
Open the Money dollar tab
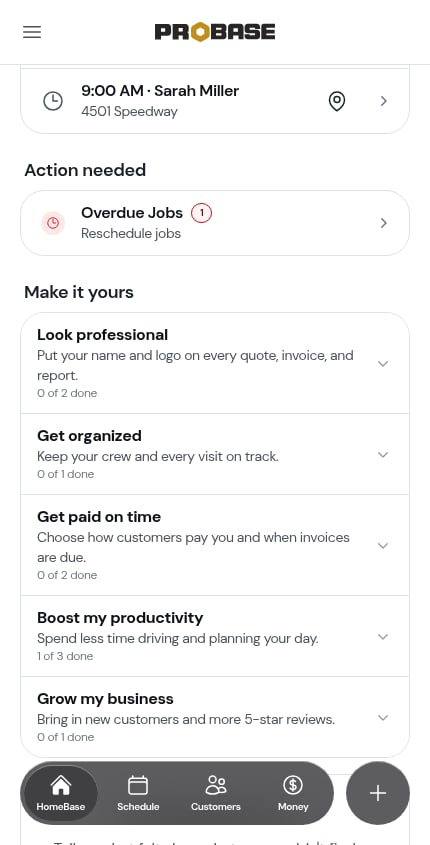(x=293, y=793)
